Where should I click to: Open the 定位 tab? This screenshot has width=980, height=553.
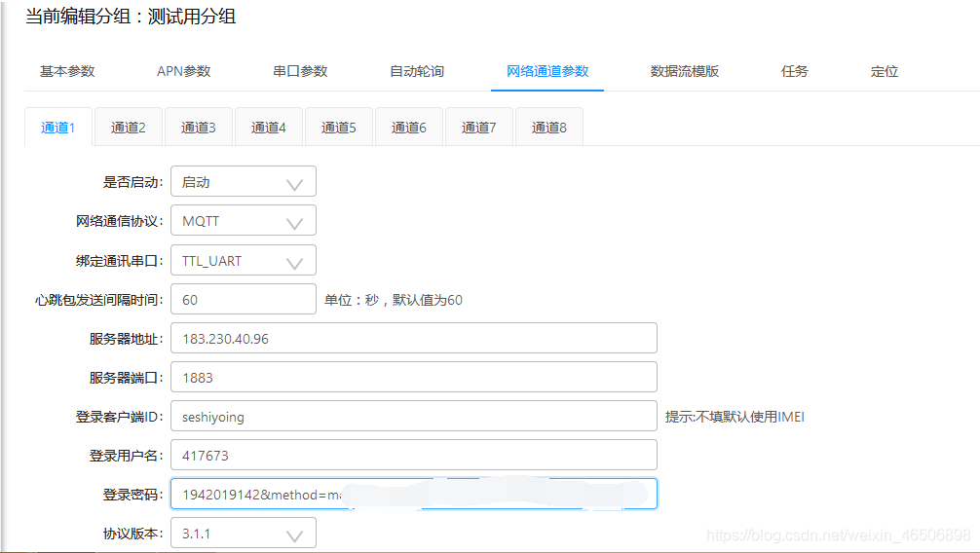885,71
